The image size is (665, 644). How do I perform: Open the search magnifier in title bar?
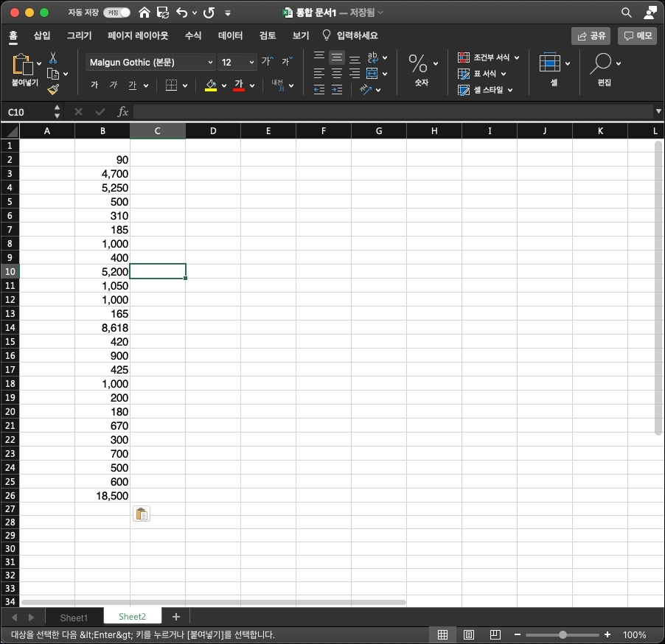click(x=626, y=13)
